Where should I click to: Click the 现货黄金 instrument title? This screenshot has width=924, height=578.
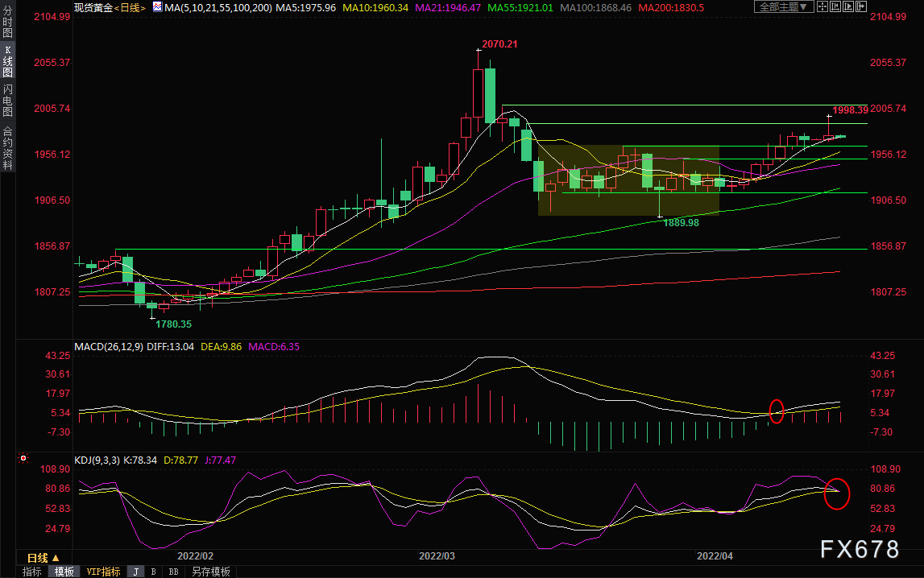pos(93,8)
